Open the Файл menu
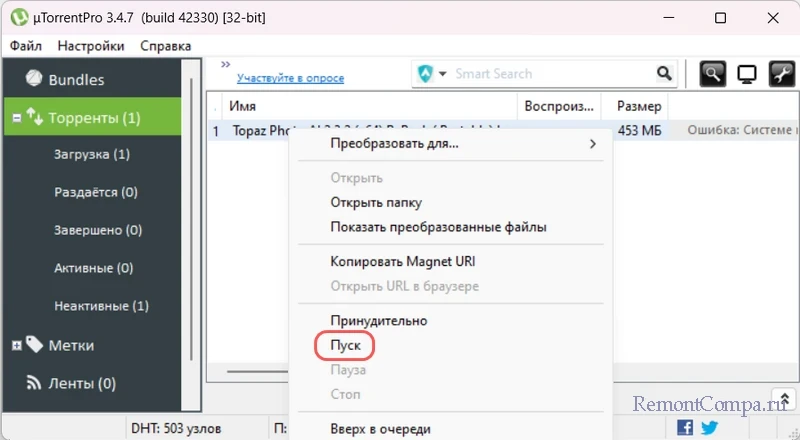Screen dimensions: 800x440 click(x=26, y=46)
